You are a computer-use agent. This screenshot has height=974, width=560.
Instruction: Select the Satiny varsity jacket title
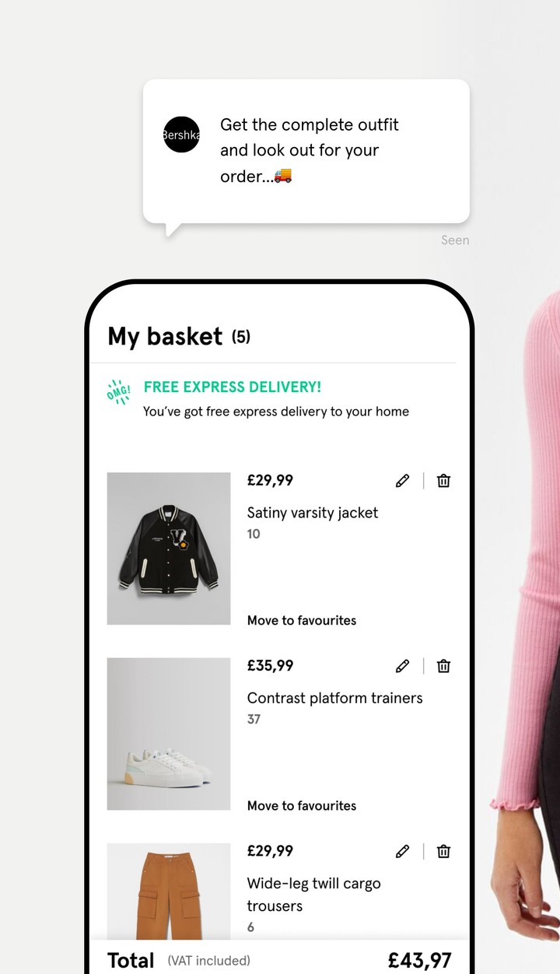tap(313, 513)
